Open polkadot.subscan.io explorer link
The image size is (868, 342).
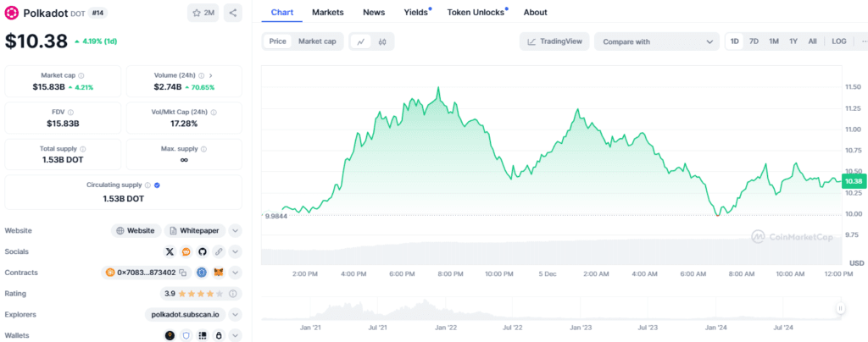[186, 315]
